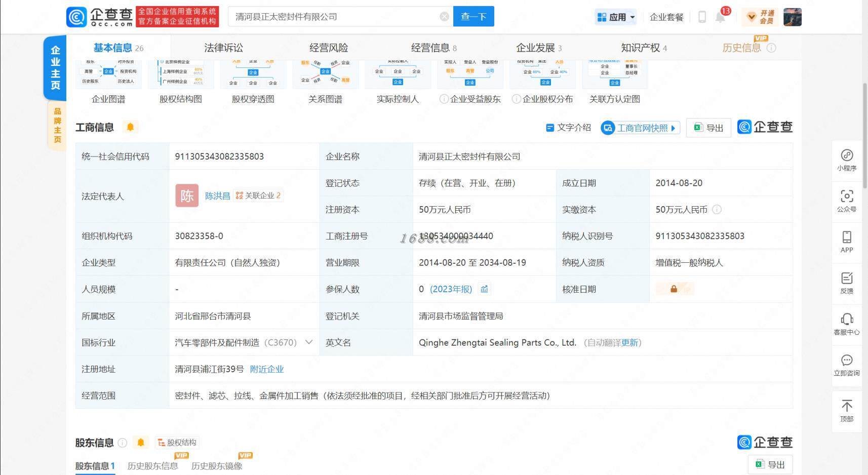Switch to the 法律诉讼 tab
The image size is (868, 475).
click(223, 48)
